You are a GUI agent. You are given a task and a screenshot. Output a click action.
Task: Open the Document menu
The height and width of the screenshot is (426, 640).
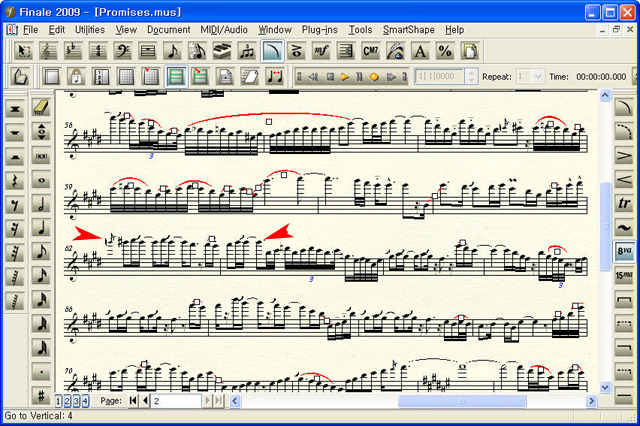169,30
